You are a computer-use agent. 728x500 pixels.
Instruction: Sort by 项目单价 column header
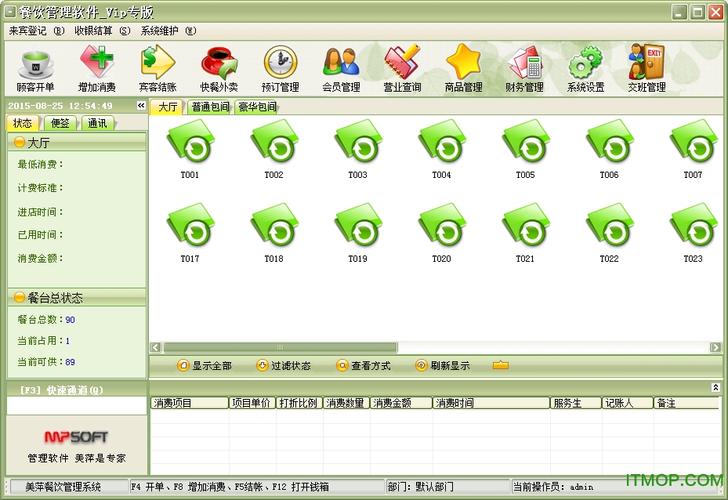point(253,403)
